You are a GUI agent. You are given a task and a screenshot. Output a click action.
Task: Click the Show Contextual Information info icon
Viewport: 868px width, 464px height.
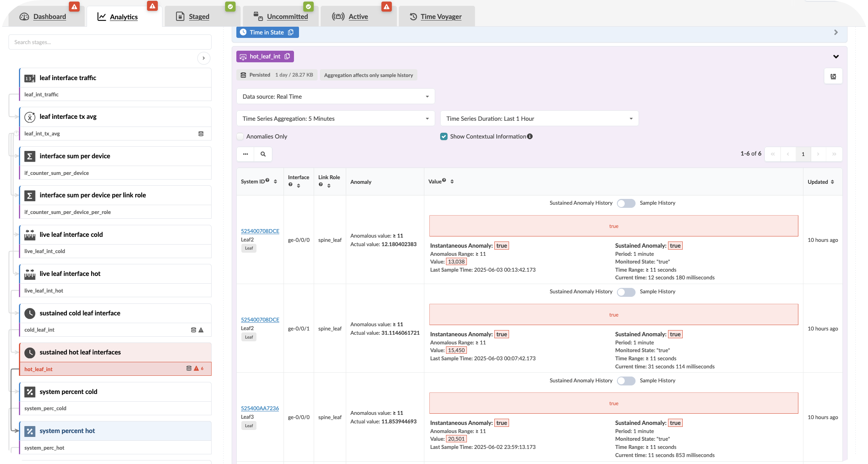click(530, 136)
